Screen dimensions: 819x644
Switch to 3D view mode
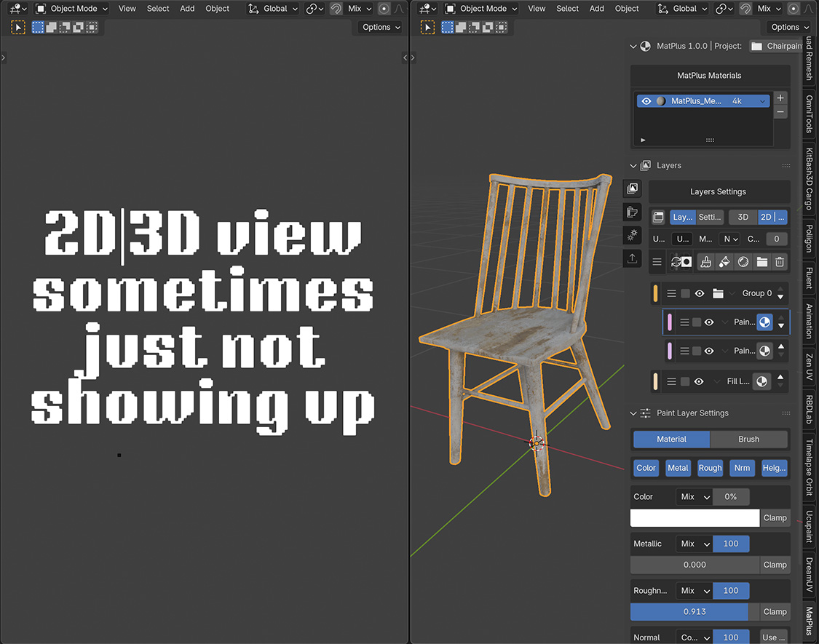pyautogui.click(x=743, y=217)
